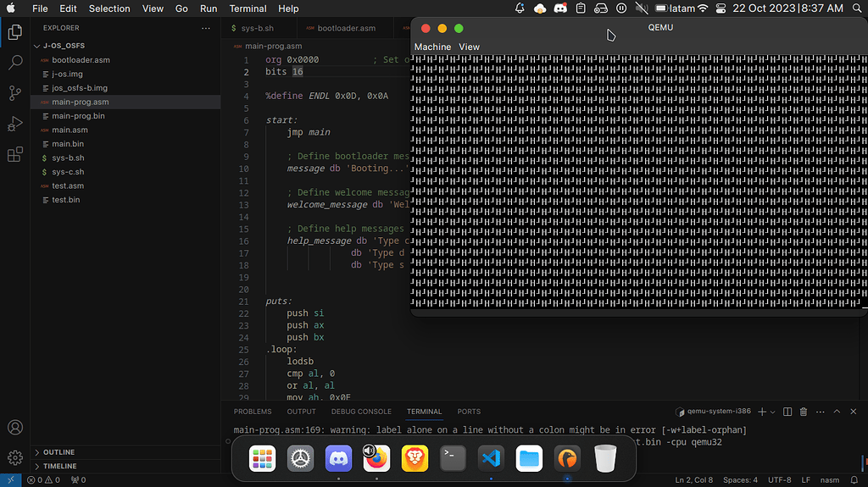Open Terminal app from the dock
Image resolution: width=868 pixels, height=487 pixels.
453,458
